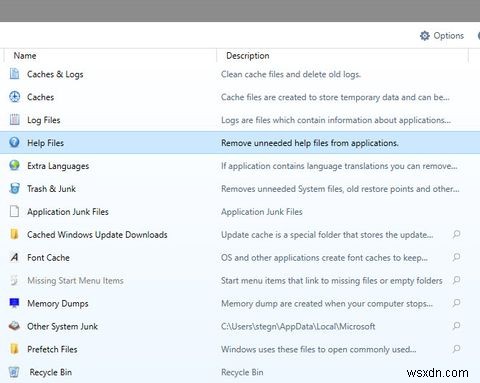The height and width of the screenshot is (383, 480).
Task: Click description 'Removes unneeded System files, old restore points'
Action: coord(340,189)
